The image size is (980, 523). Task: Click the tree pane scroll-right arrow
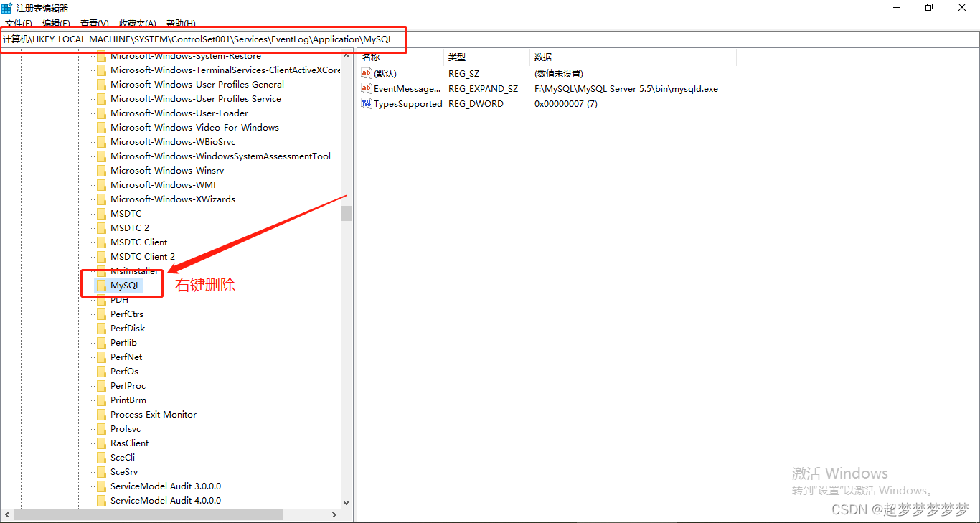coord(335,514)
